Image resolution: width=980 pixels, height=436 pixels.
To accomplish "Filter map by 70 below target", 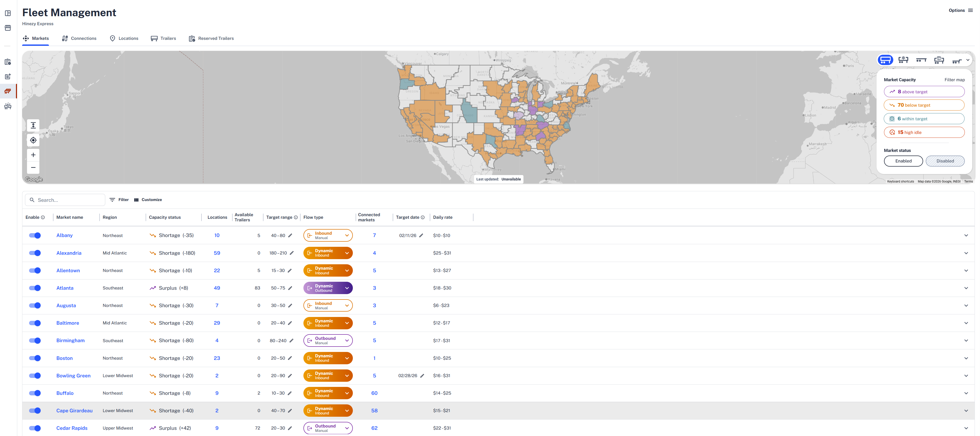I will [x=924, y=105].
